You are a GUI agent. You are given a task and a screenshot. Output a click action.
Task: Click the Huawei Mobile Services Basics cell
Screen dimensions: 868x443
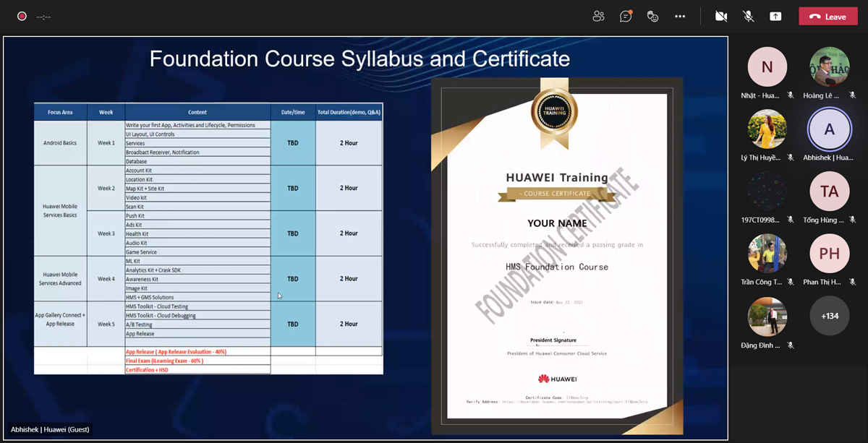click(60, 210)
